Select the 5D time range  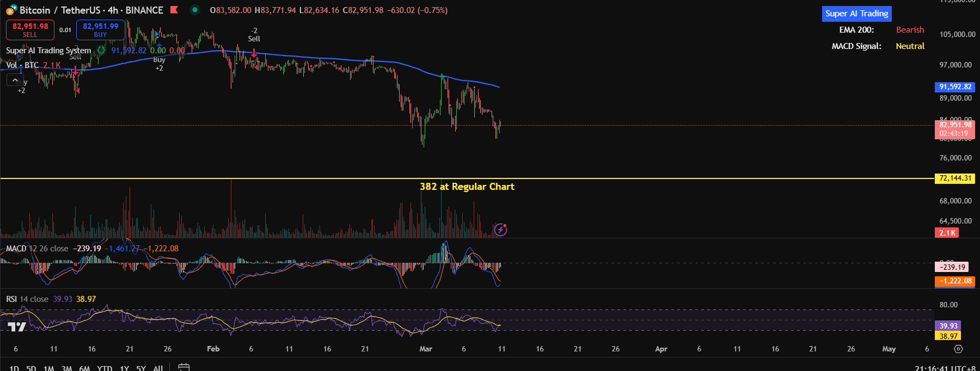[32, 368]
